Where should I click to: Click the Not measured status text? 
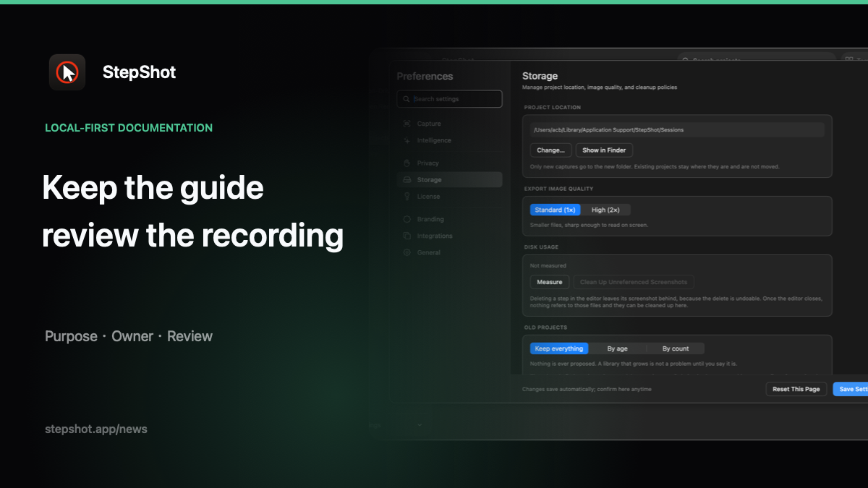coord(548,266)
